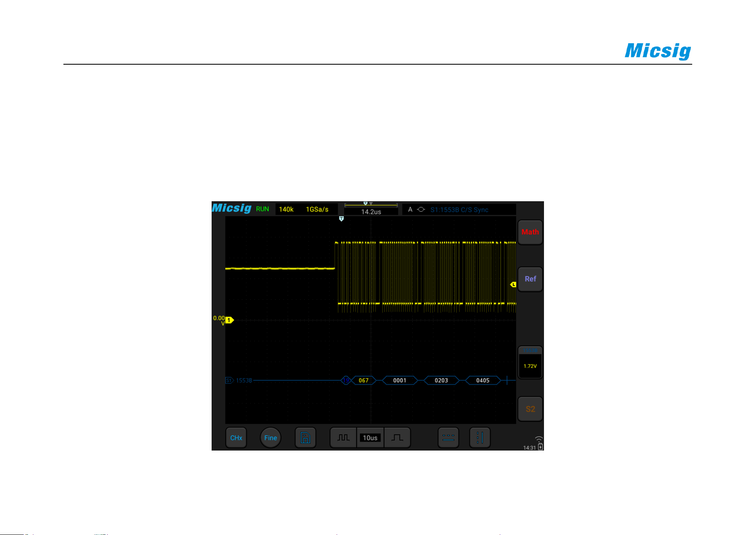756x535 pixels.
Task: Tap the Wi-Fi status icon
Action: [539, 439]
